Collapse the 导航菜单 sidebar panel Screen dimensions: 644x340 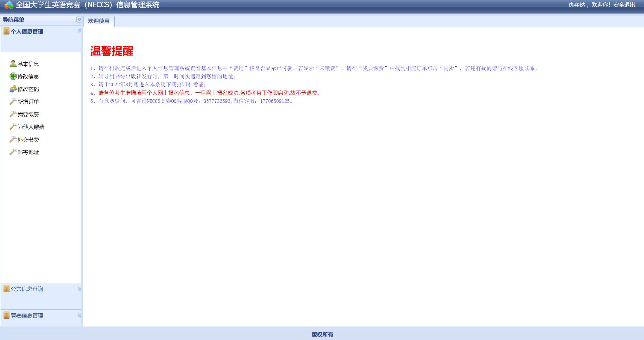pyautogui.click(x=79, y=19)
